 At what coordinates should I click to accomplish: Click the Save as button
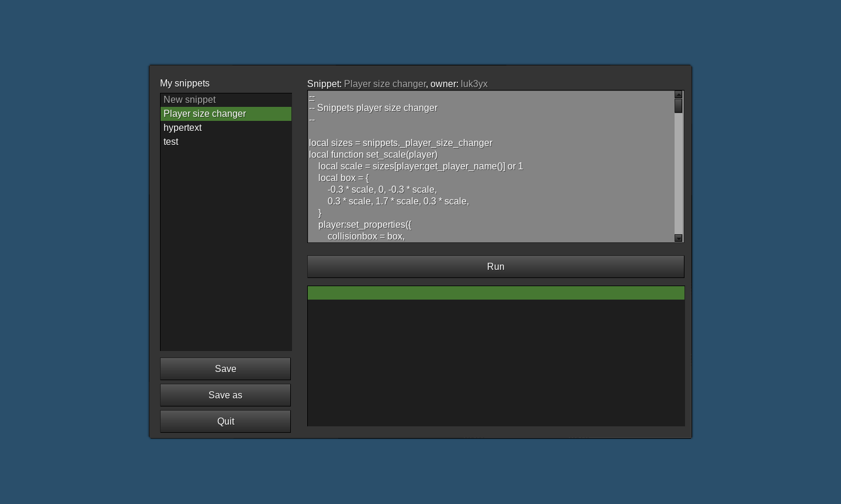pos(225,395)
